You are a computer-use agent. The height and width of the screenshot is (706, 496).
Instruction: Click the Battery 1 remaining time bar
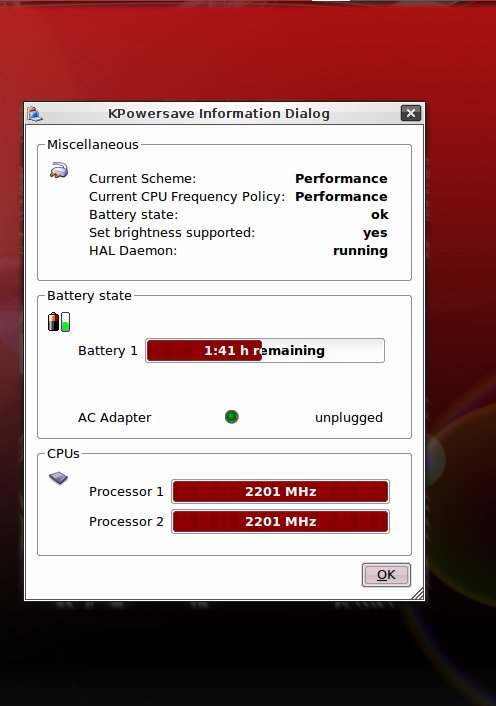pos(265,350)
